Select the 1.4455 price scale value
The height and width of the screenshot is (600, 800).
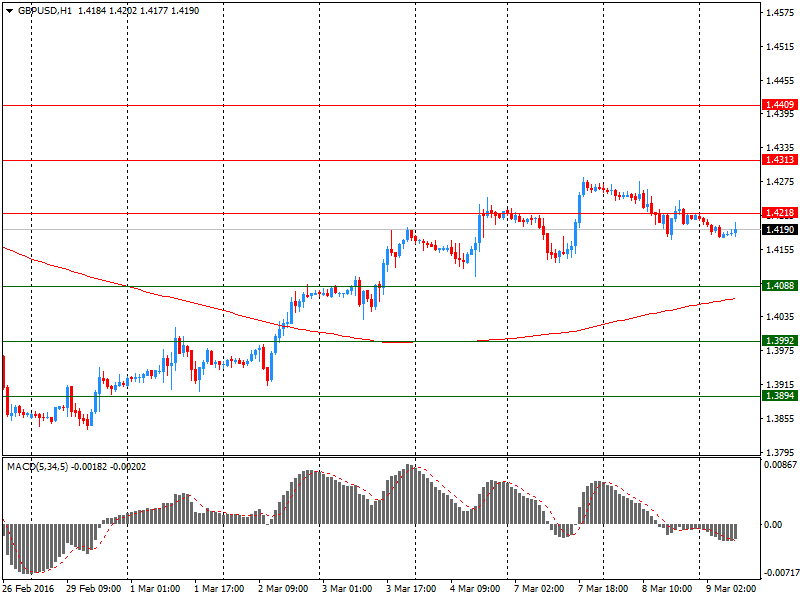coord(780,81)
